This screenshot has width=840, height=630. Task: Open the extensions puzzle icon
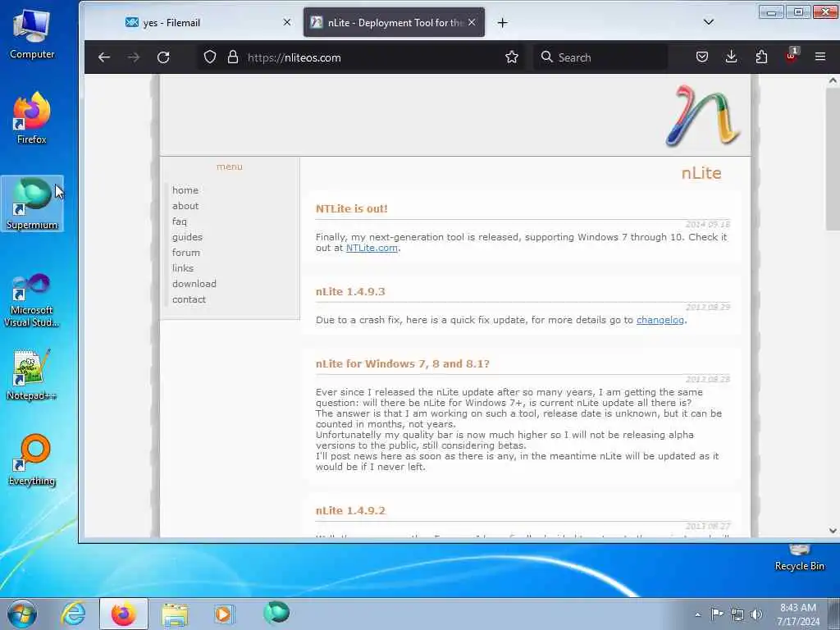(761, 57)
